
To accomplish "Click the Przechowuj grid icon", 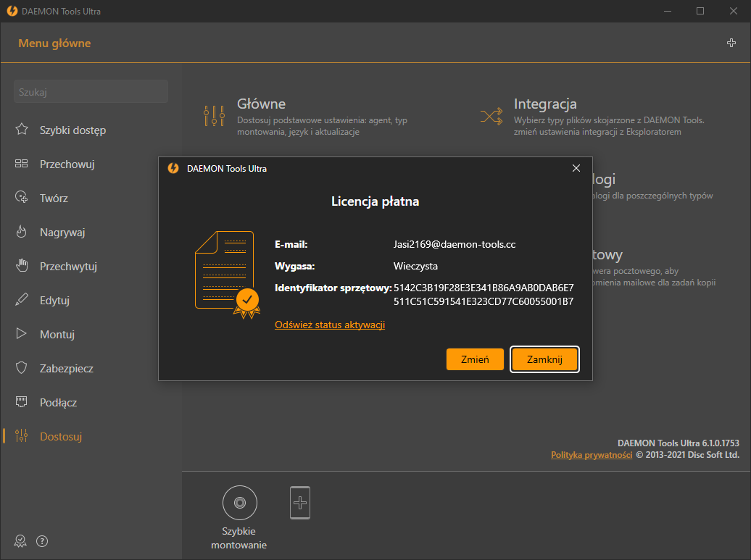I will click(22, 164).
